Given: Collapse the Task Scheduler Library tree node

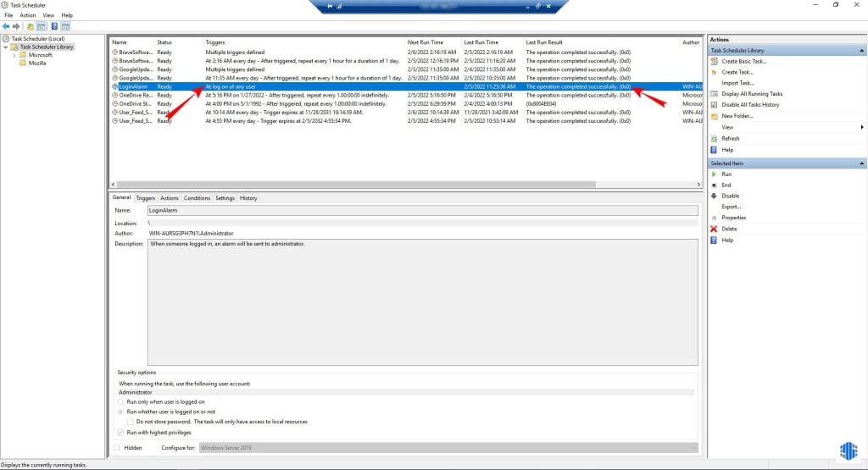Looking at the screenshot, I should tap(6, 47).
